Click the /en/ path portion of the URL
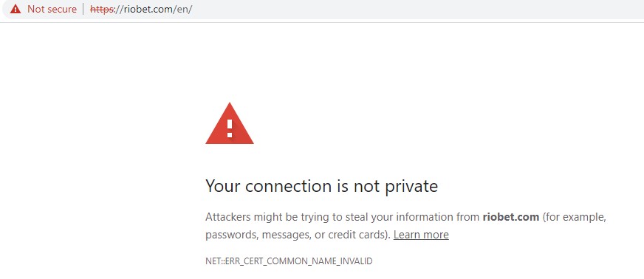Viewport: 644px width, 279px height. 182,9
